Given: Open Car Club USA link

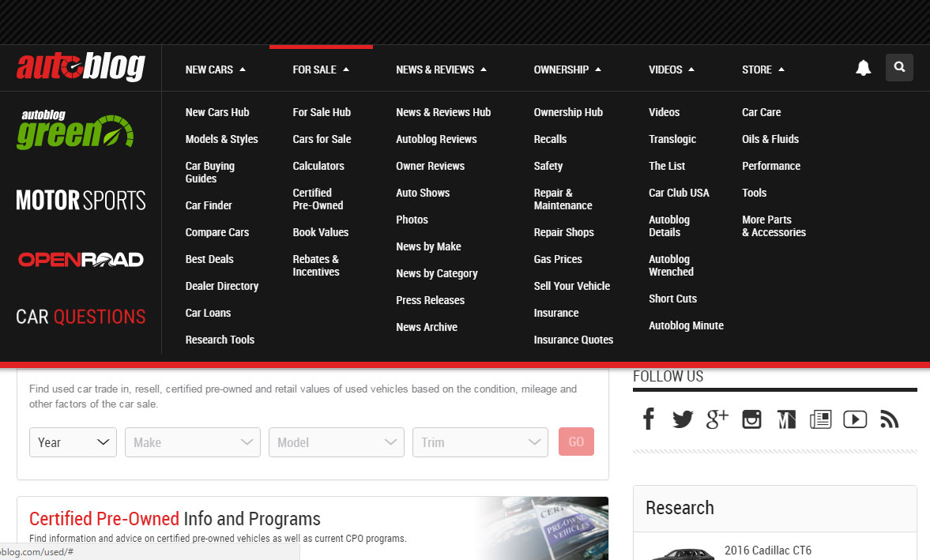Looking at the screenshot, I should (679, 193).
